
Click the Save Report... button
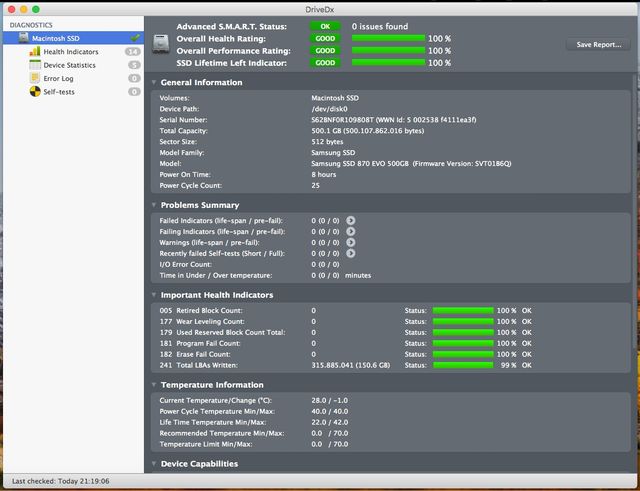pos(598,44)
